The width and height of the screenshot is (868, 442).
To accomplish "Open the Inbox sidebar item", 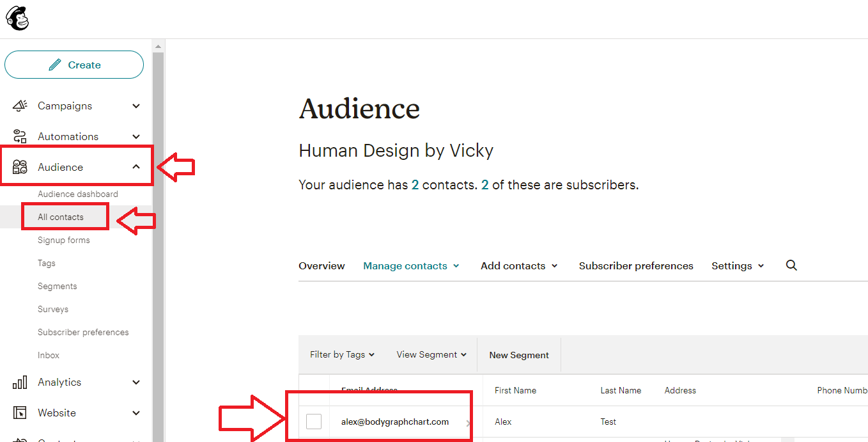I will click(49, 355).
